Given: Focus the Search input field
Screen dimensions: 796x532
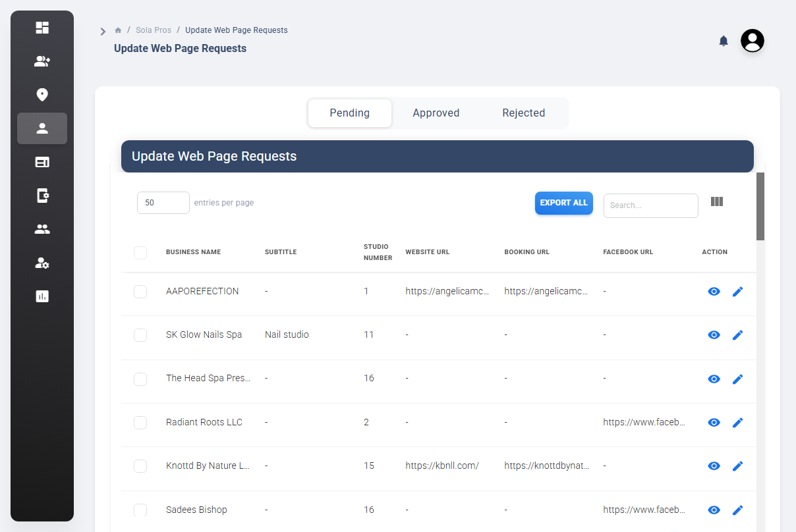Looking at the screenshot, I should pos(651,205).
